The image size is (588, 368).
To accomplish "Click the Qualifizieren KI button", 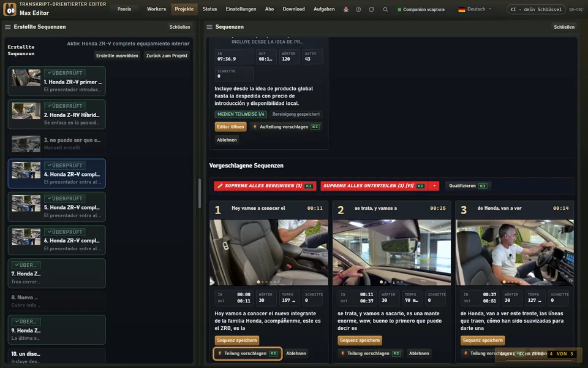I will (x=467, y=186).
